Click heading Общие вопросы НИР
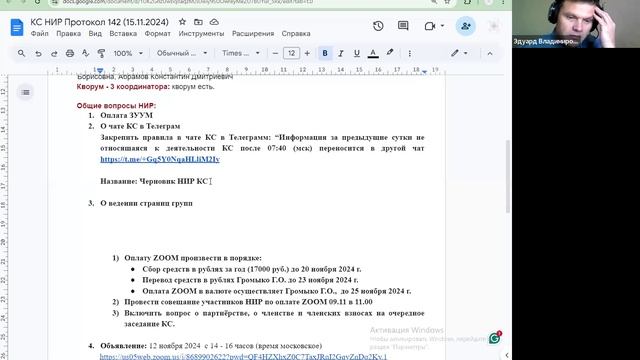The height and width of the screenshot is (360, 640). click(116, 106)
